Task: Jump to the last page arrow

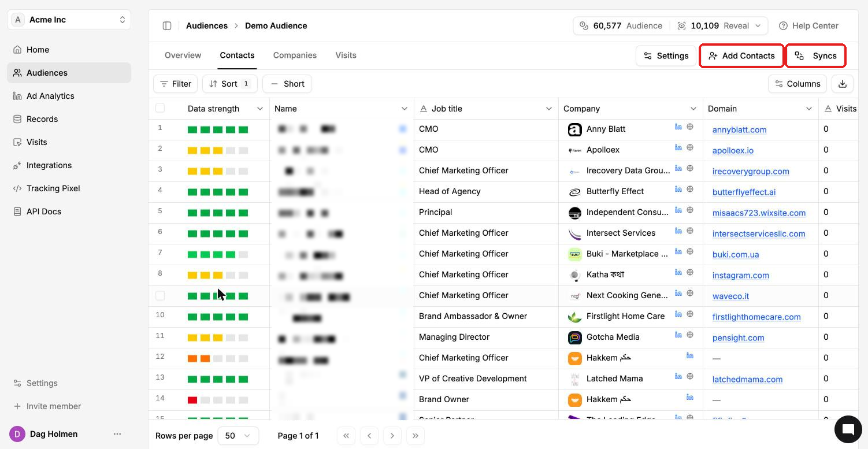Action: [416, 436]
